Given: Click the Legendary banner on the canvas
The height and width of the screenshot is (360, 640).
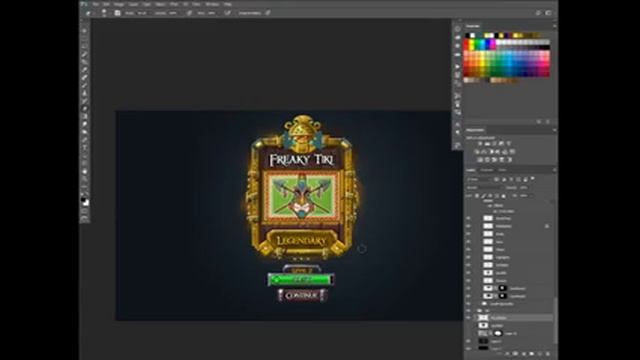Looking at the screenshot, I should pos(302,241).
